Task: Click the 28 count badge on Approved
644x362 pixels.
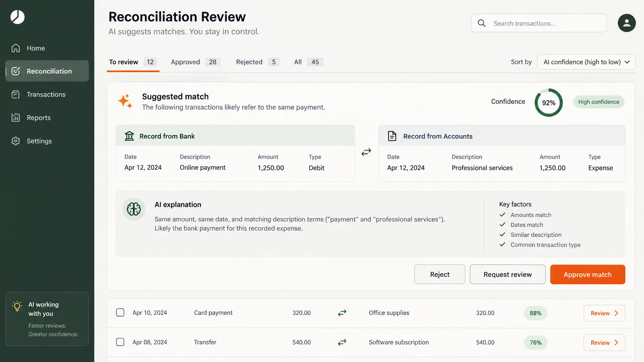Action: [x=213, y=62]
